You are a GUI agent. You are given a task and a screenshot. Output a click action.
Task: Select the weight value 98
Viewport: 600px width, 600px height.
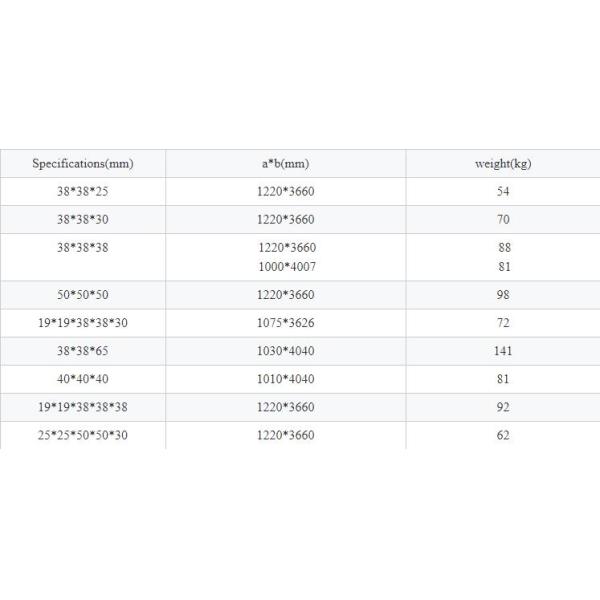point(502,295)
